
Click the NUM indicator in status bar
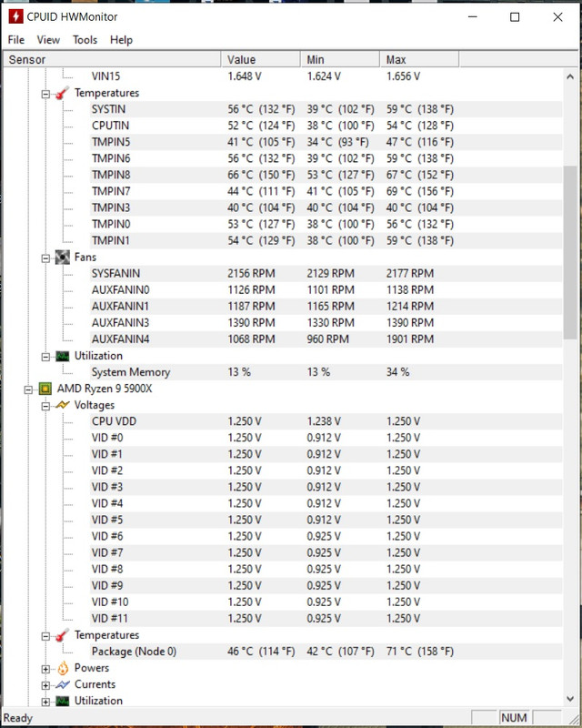pos(514,718)
